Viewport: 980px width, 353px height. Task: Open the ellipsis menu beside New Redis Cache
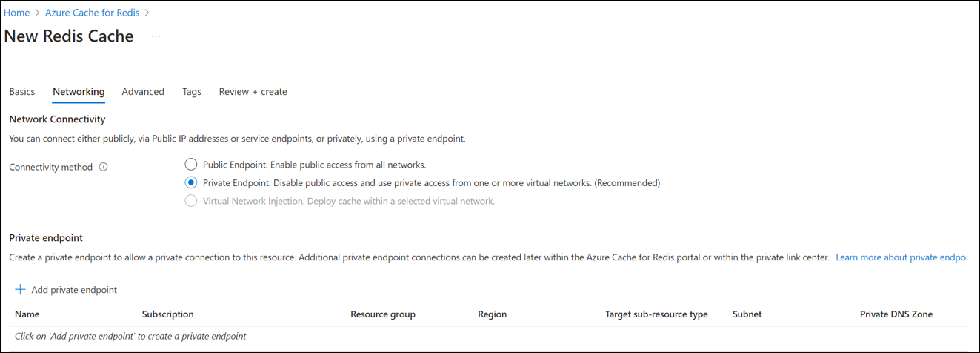[x=156, y=36]
